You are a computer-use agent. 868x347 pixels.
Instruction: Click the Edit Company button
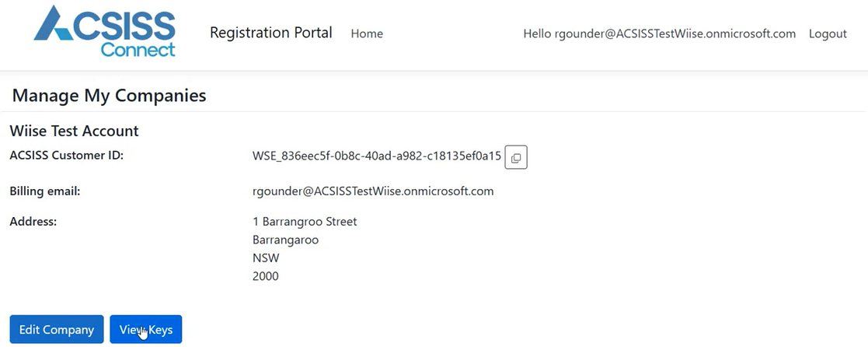tap(56, 330)
